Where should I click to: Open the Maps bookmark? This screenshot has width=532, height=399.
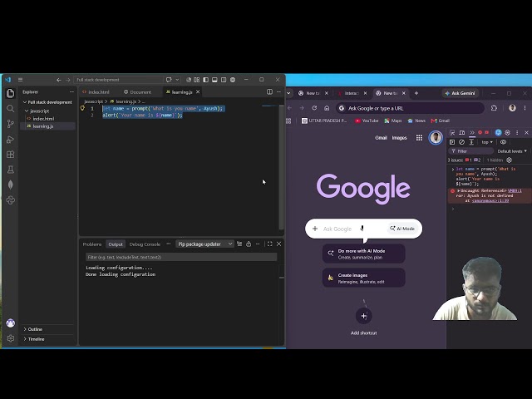pos(393,121)
